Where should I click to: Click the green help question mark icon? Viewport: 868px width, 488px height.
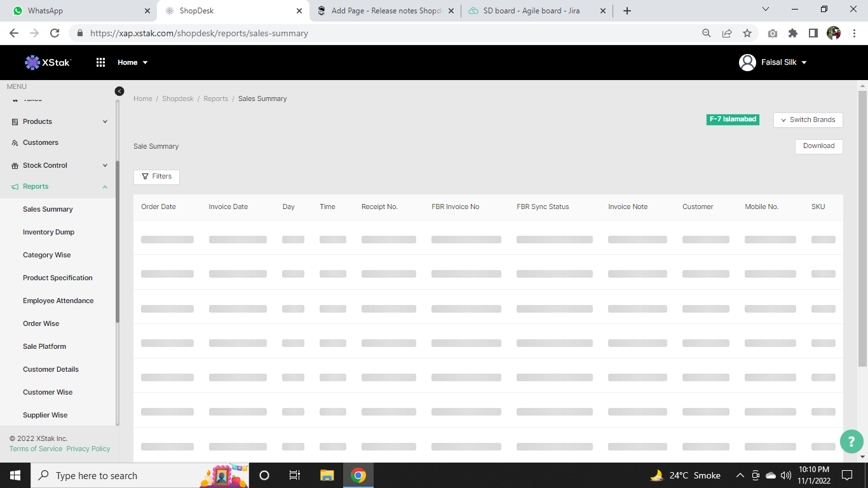click(851, 442)
